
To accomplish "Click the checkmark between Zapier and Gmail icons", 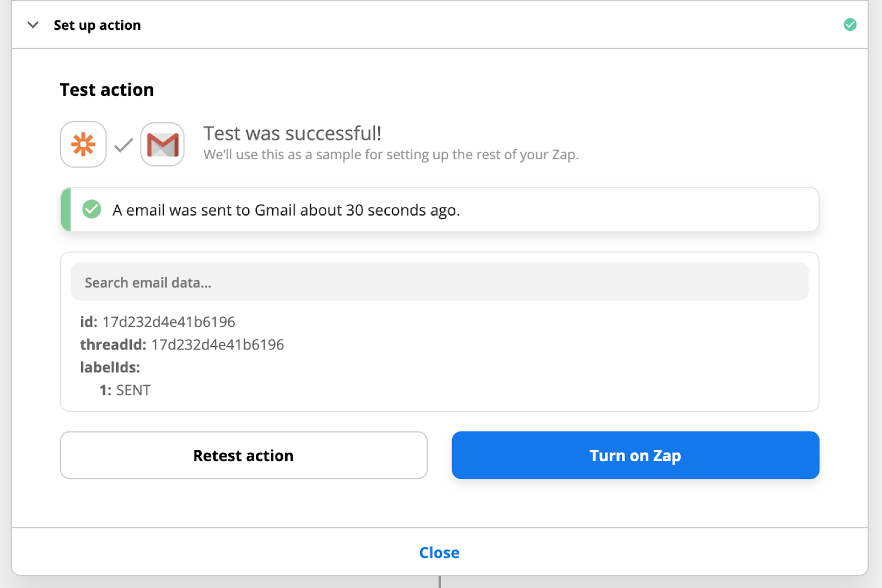I will (x=122, y=145).
